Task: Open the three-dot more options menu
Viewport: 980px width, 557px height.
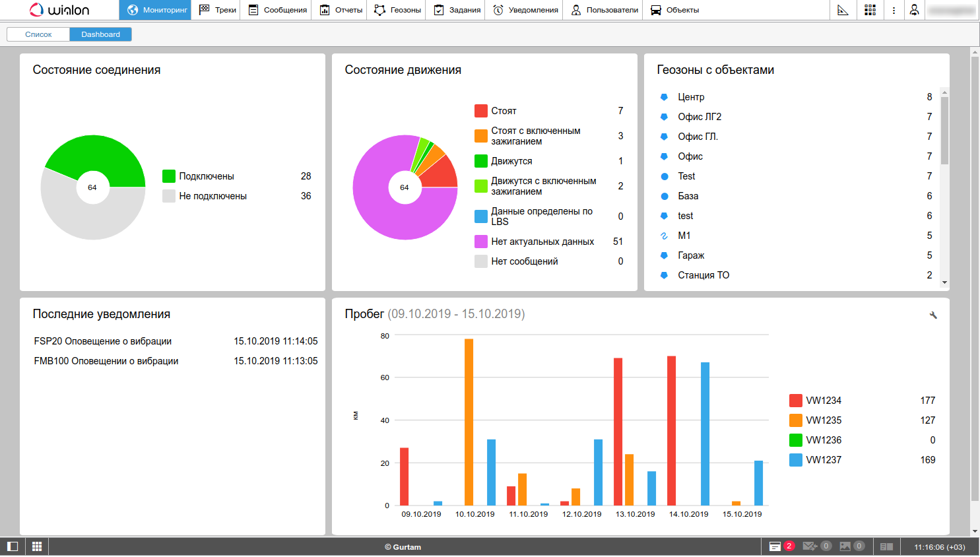Action: [x=894, y=10]
